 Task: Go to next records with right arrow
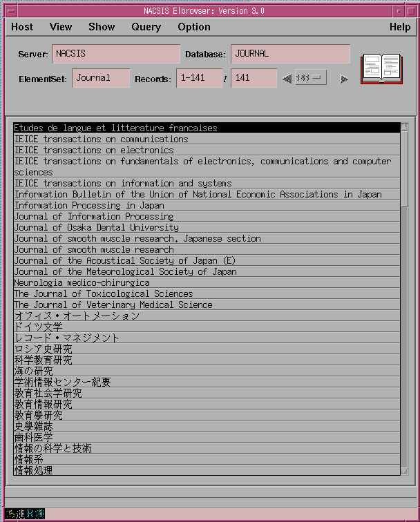pyautogui.click(x=344, y=79)
